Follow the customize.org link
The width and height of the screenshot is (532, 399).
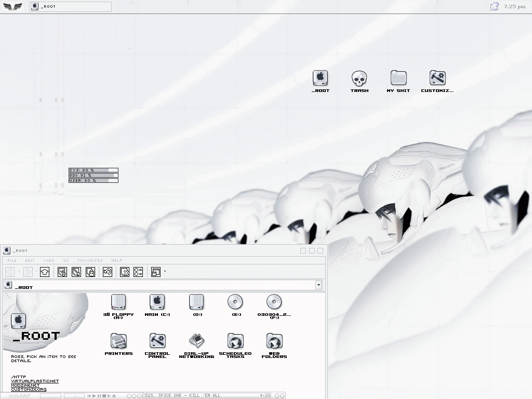pyautogui.click(x=29, y=390)
